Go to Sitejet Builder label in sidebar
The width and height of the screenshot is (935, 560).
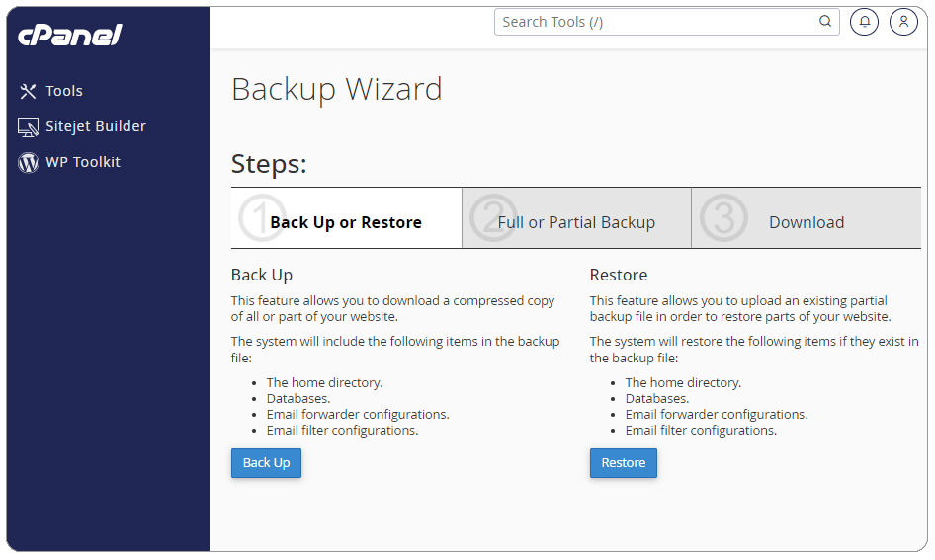point(96,126)
